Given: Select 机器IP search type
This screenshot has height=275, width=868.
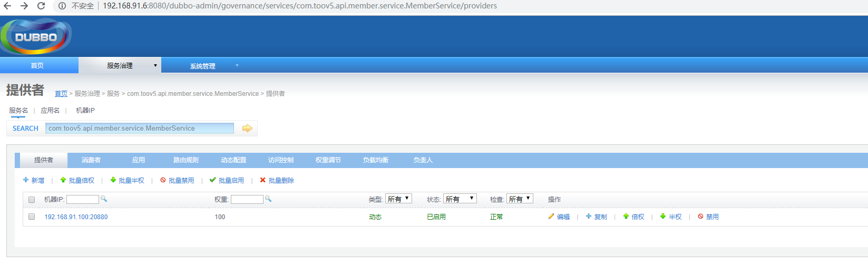Looking at the screenshot, I should [x=85, y=111].
